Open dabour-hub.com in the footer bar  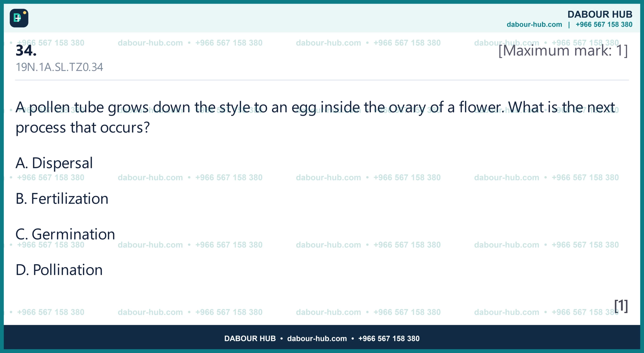click(317, 338)
